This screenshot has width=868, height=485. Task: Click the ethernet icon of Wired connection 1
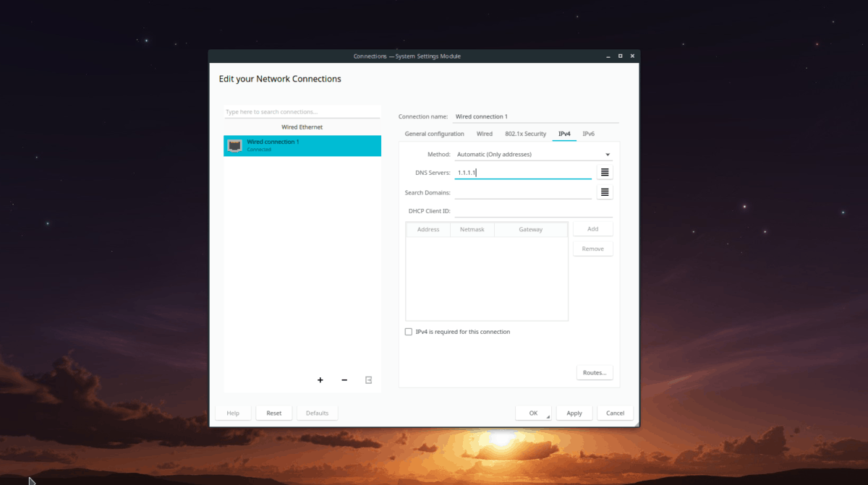234,145
